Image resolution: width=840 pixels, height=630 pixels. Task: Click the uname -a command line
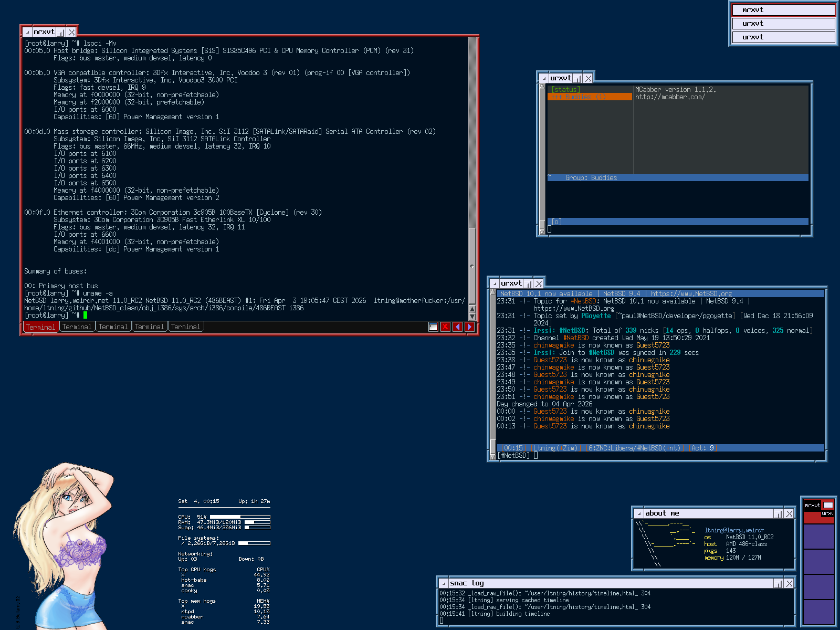(x=68, y=293)
